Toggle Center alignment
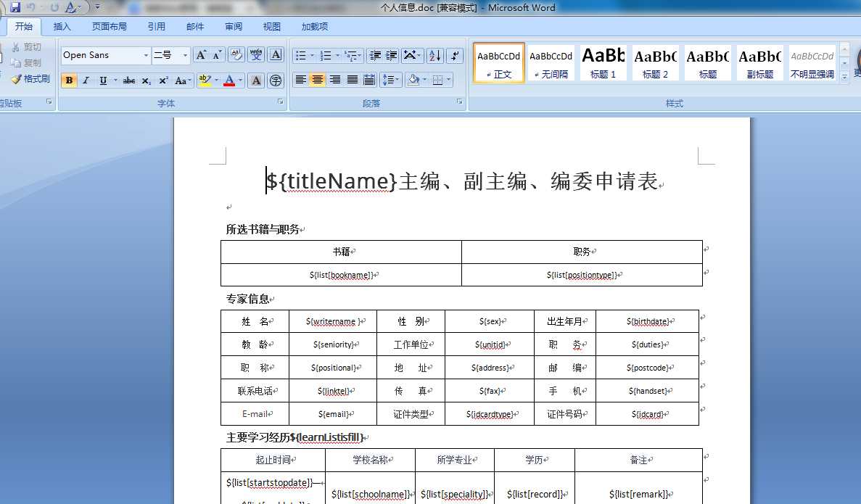861x504 pixels. (x=318, y=80)
